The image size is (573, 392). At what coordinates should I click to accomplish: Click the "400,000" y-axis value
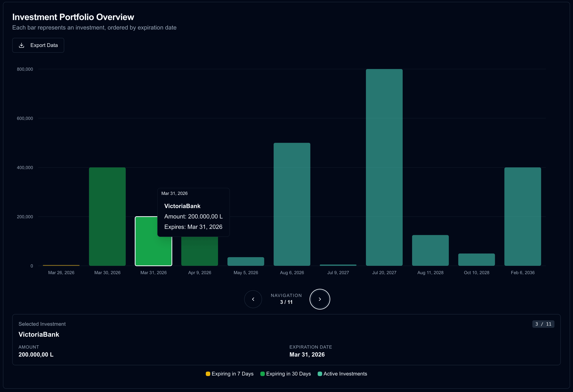click(25, 167)
